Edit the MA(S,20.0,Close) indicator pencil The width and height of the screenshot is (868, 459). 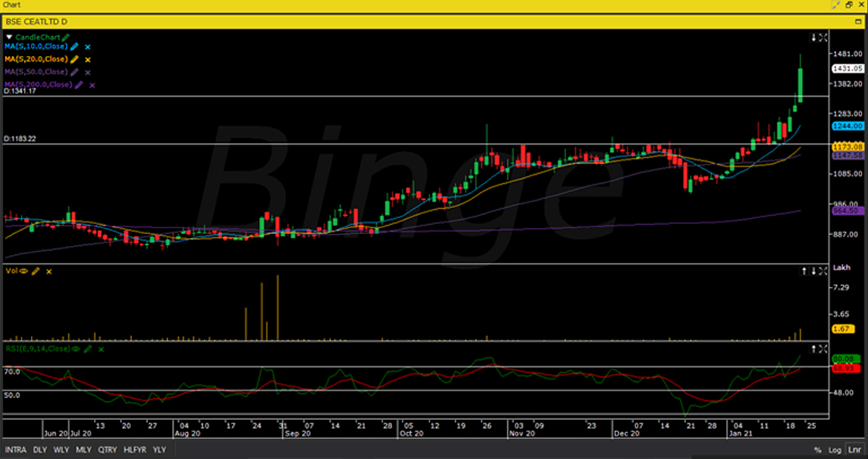tap(74, 59)
